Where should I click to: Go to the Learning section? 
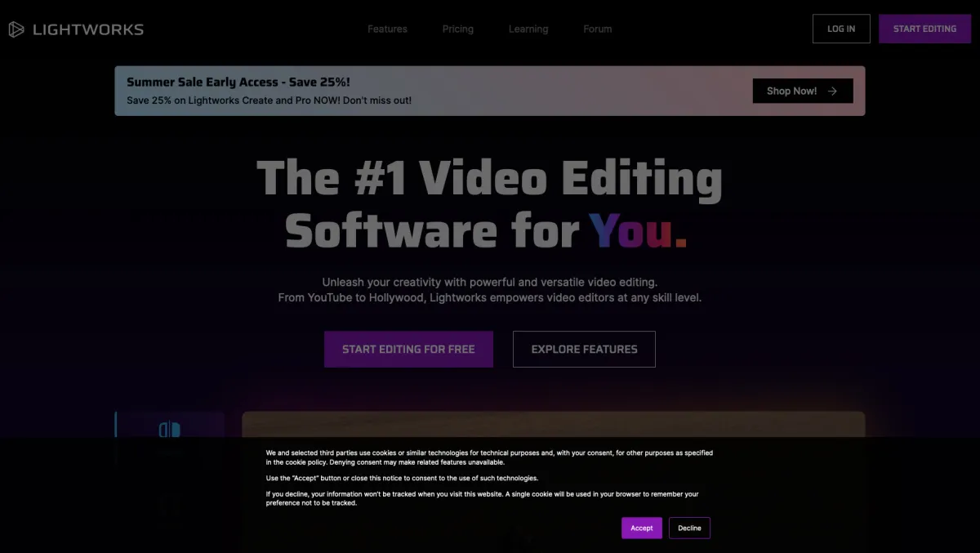pos(528,29)
